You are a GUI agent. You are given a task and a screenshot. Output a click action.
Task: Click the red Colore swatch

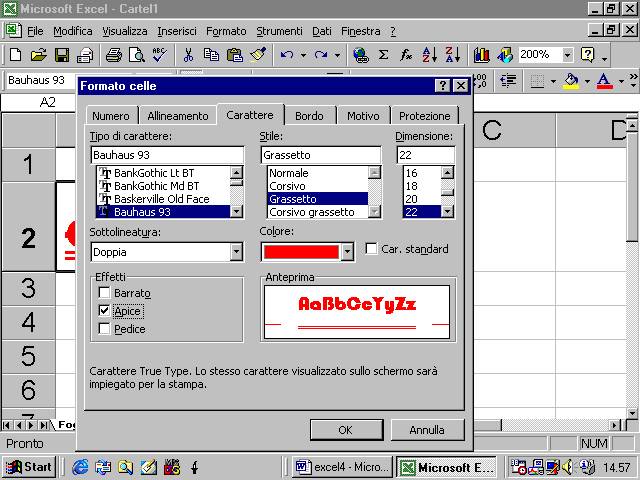tap(301, 252)
